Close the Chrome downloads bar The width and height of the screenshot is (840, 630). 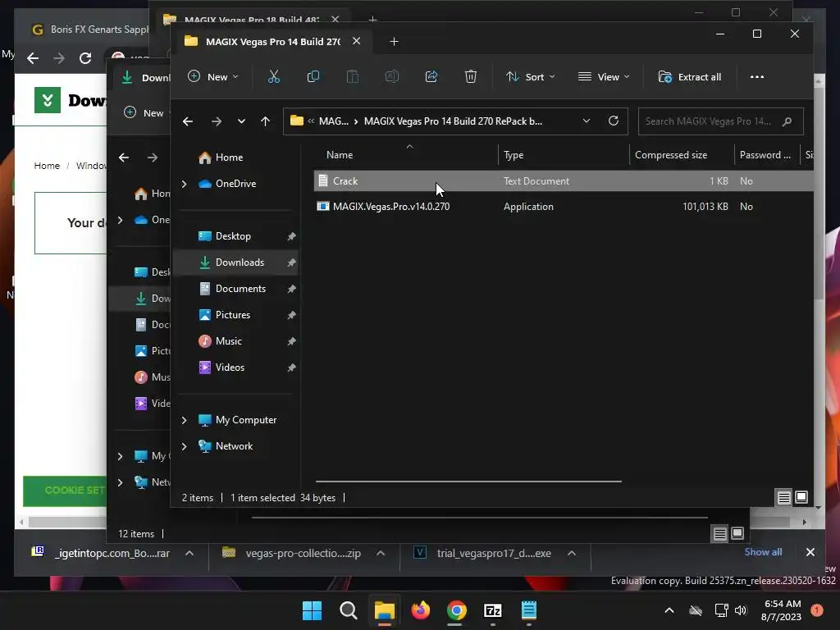tap(810, 552)
